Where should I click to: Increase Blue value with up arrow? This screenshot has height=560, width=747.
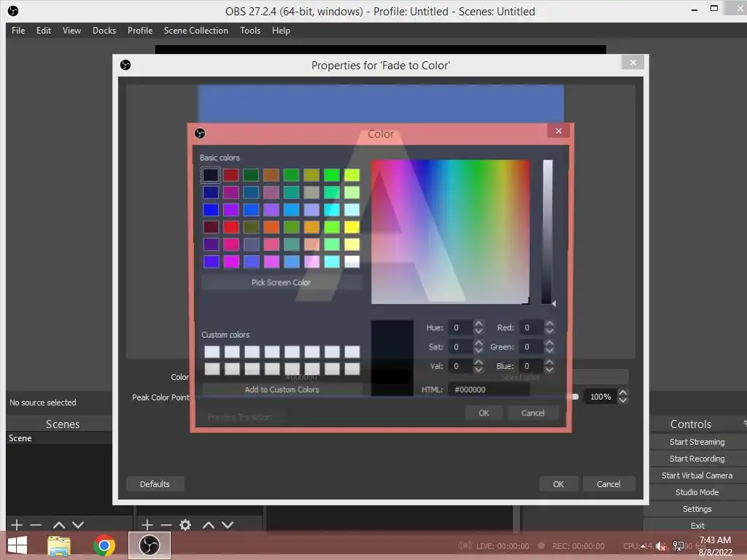point(549,362)
